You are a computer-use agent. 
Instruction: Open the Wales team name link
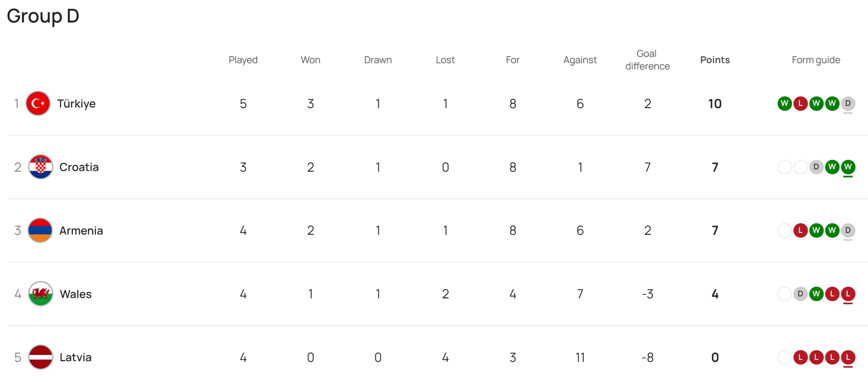pos(76,294)
